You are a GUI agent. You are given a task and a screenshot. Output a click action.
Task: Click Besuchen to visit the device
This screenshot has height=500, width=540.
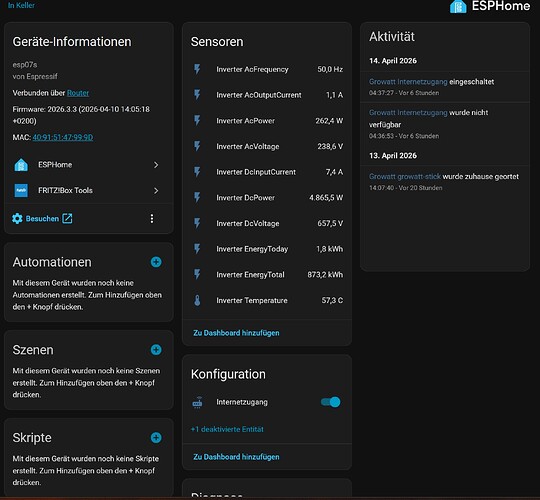click(42, 219)
